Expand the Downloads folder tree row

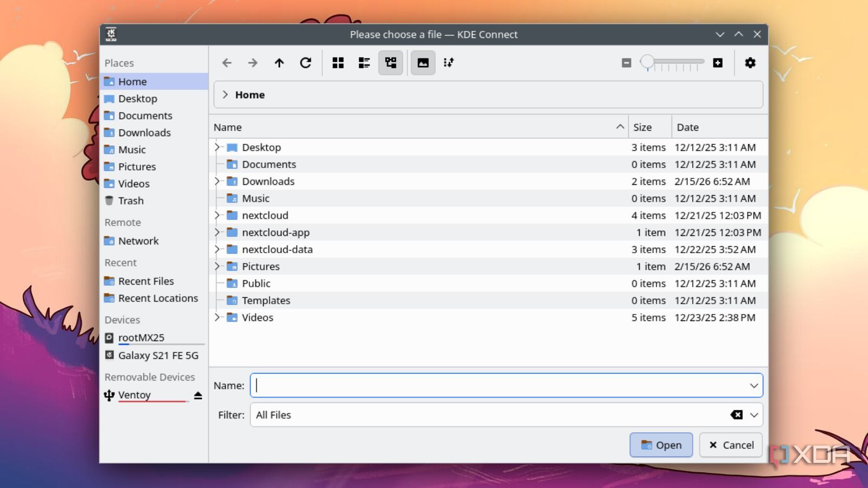pos(218,182)
